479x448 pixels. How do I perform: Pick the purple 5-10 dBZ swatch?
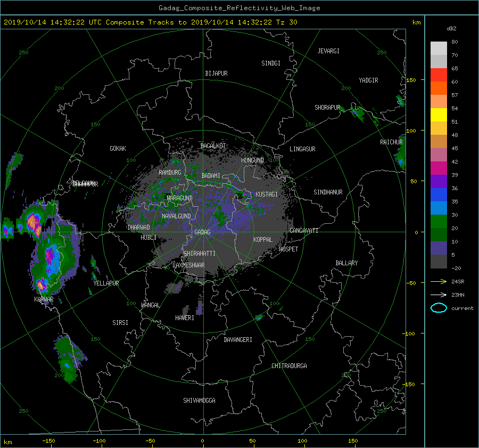(439, 248)
